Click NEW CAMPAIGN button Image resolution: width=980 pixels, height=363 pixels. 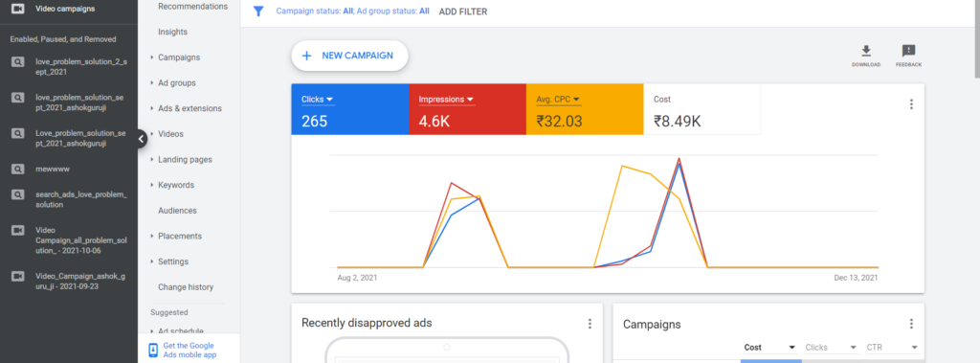tap(349, 56)
